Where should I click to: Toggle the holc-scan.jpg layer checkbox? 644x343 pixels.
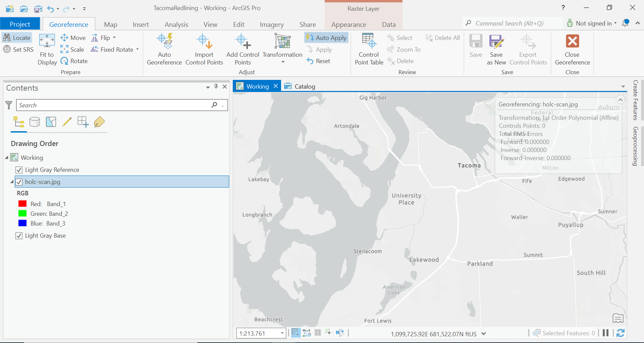(x=19, y=182)
